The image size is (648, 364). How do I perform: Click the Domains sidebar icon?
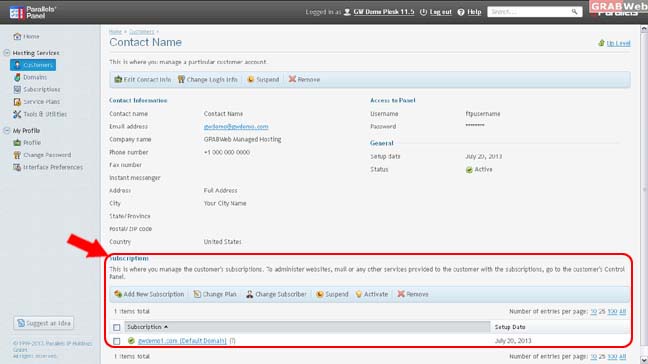(x=17, y=77)
